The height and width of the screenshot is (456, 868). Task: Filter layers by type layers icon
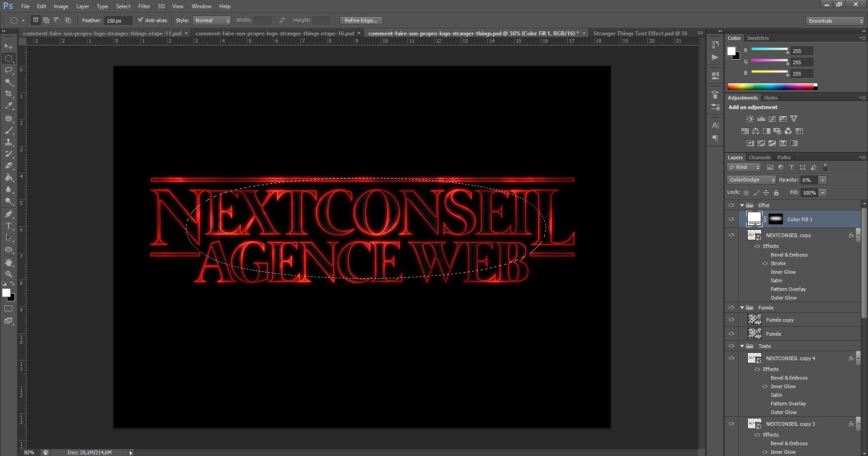pos(792,167)
